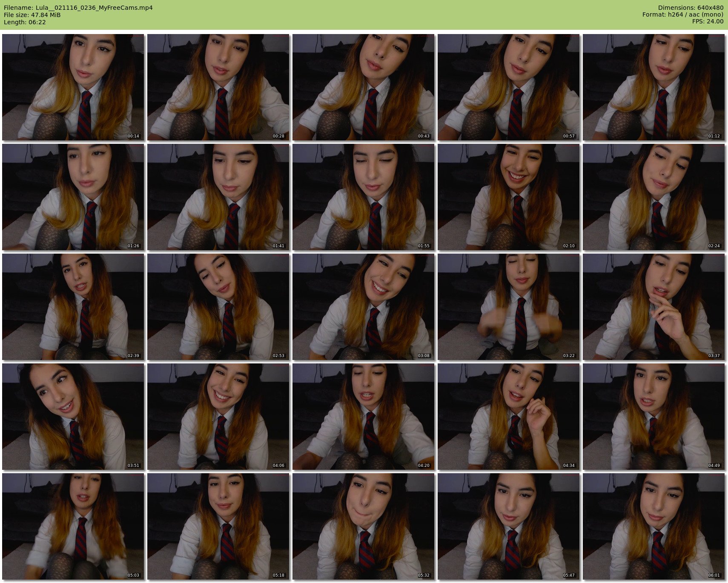728x583 pixels.
Task: View the thumbnail timestamped 05:47
Action: tap(508, 526)
